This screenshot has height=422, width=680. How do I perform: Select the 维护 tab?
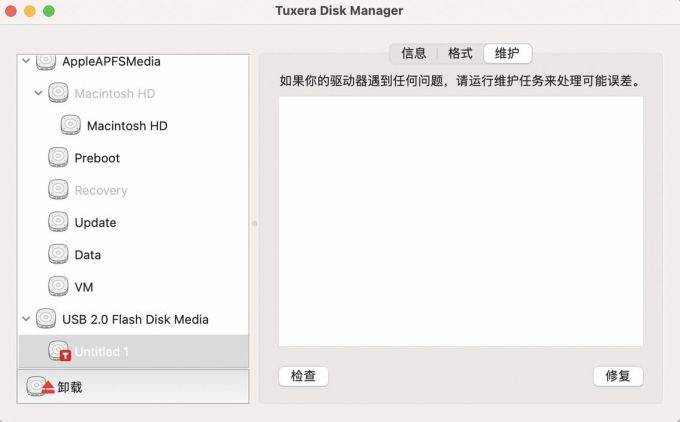click(x=507, y=54)
